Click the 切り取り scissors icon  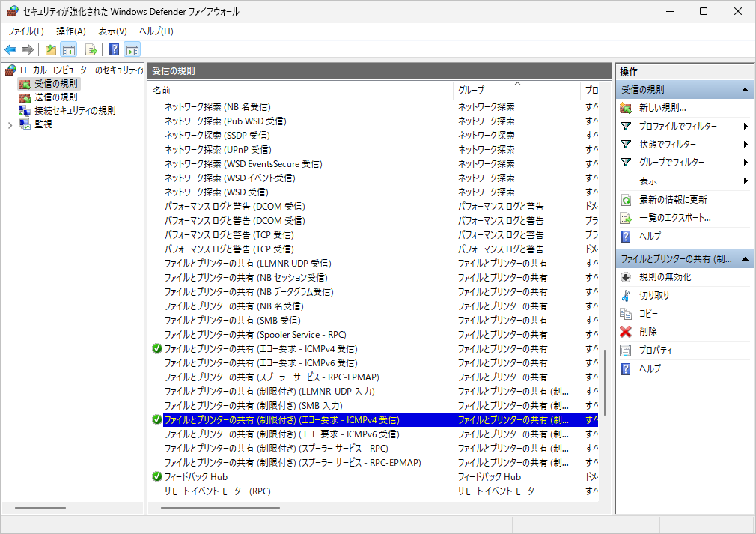pos(626,295)
